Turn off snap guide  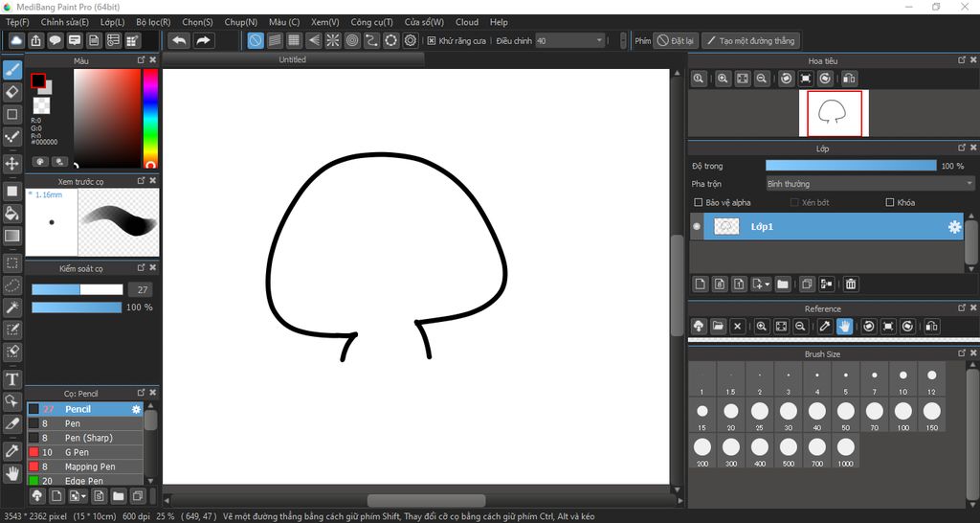(255, 40)
